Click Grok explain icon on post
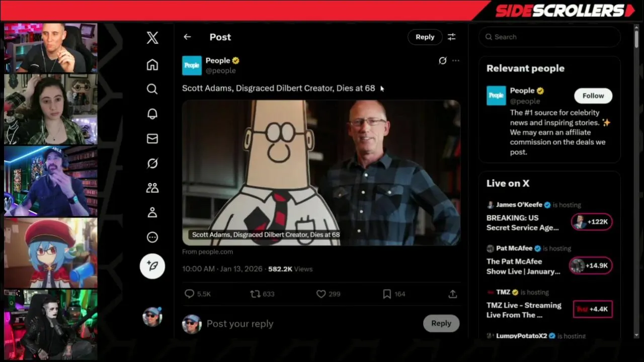 [442, 60]
